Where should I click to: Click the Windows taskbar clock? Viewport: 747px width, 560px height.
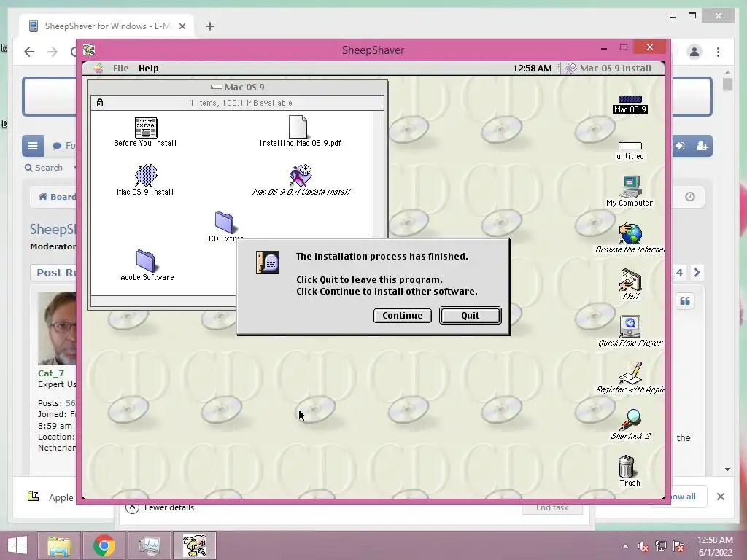715,546
